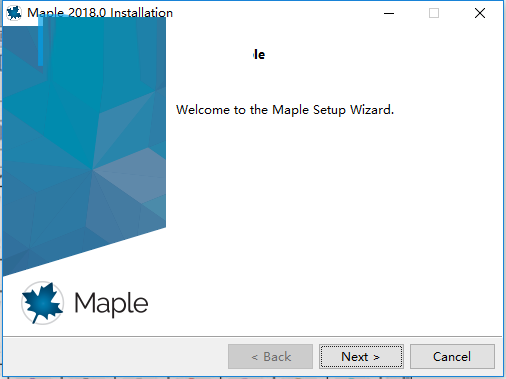The width and height of the screenshot is (506, 379).
Task: Click the disabled Back button
Action: tap(270, 357)
